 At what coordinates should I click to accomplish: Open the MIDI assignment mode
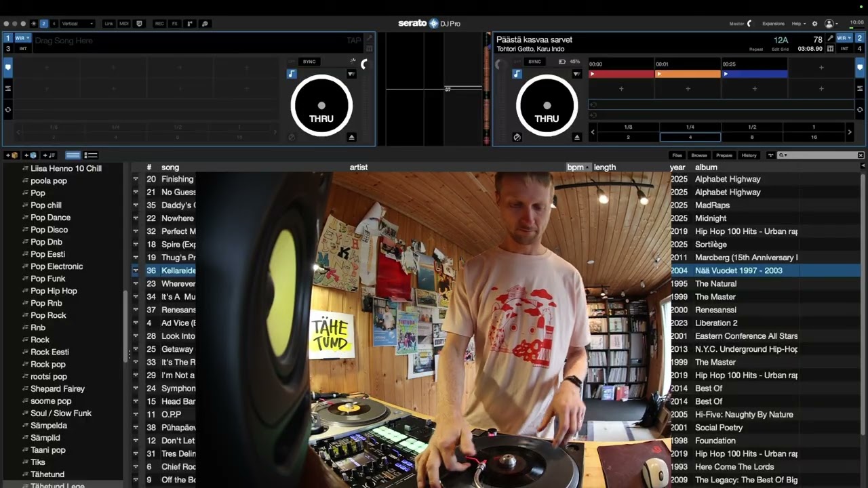pyautogui.click(x=124, y=24)
